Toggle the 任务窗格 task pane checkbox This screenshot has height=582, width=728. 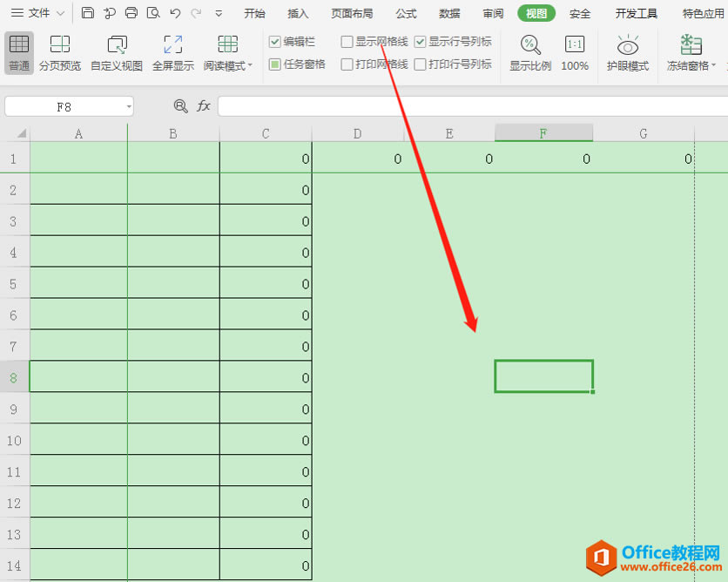pos(274,64)
